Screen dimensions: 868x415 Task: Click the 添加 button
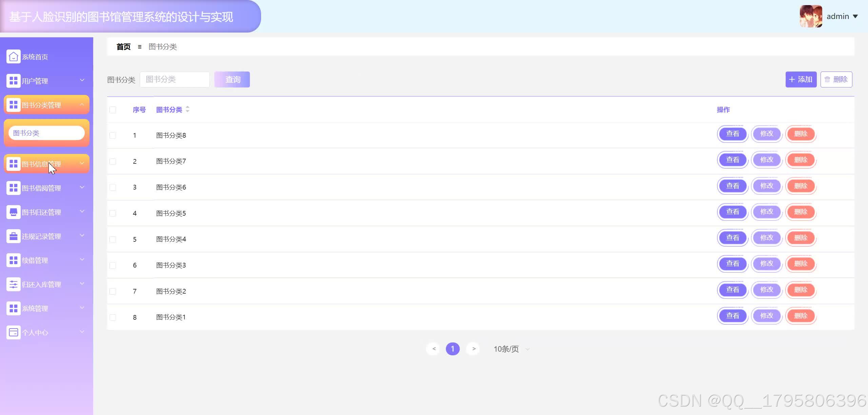click(x=801, y=79)
